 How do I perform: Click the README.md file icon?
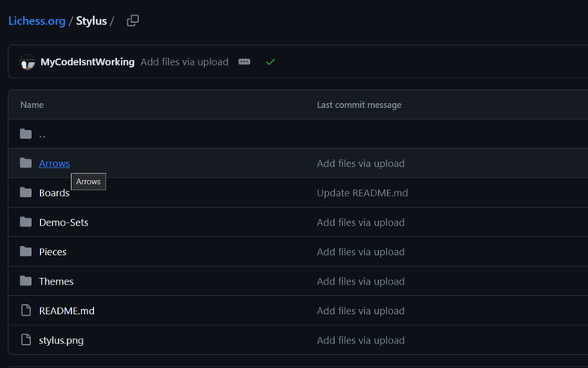(25, 311)
